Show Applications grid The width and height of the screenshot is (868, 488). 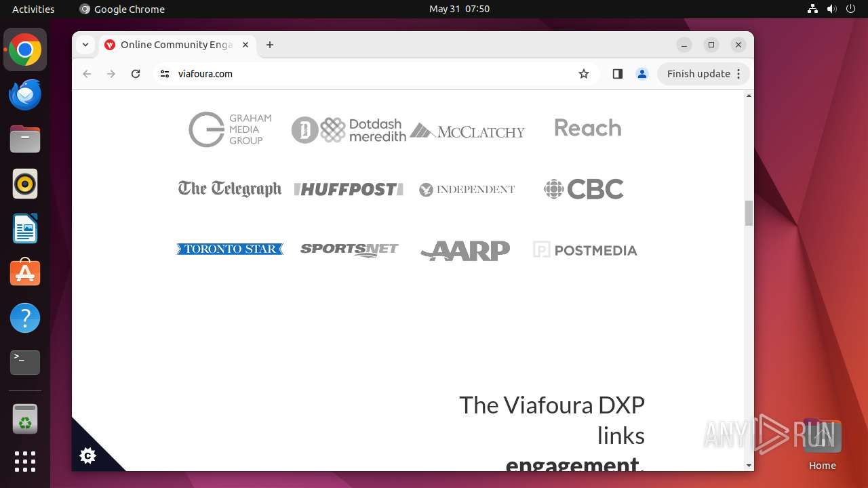pyautogui.click(x=25, y=462)
